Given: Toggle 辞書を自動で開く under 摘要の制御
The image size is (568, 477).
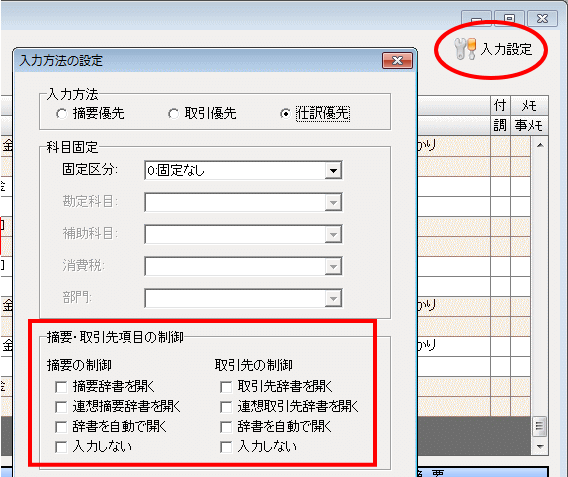Looking at the screenshot, I should point(61,427).
